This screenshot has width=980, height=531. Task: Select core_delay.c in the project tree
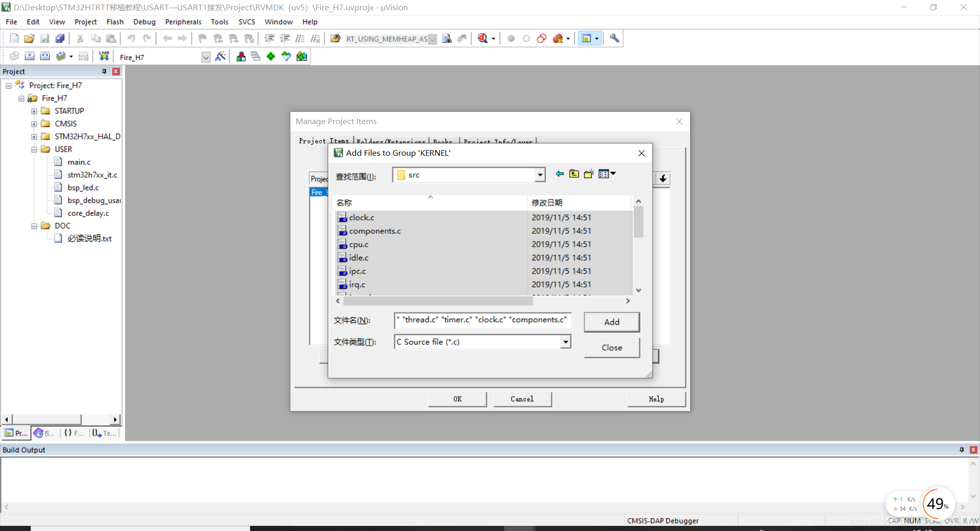[x=88, y=213]
